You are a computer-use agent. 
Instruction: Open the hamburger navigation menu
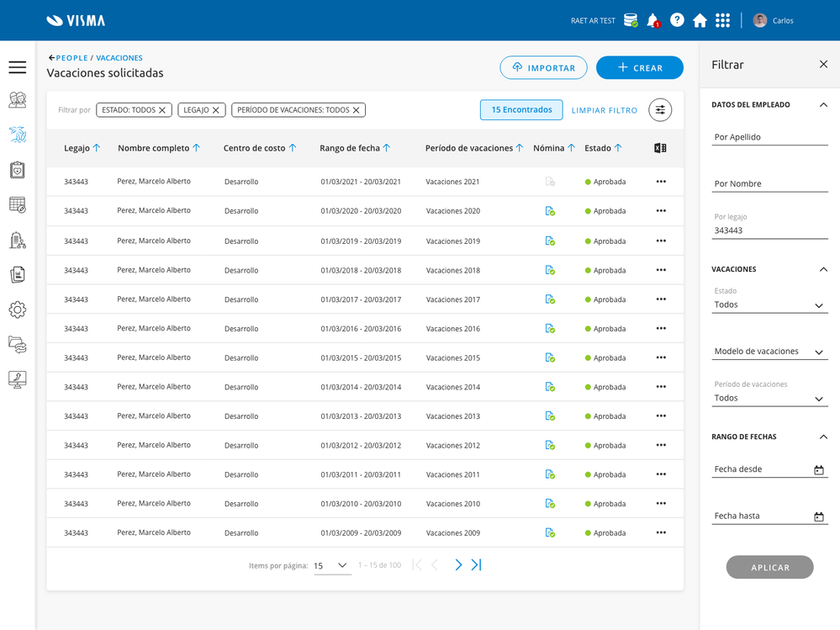17,67
